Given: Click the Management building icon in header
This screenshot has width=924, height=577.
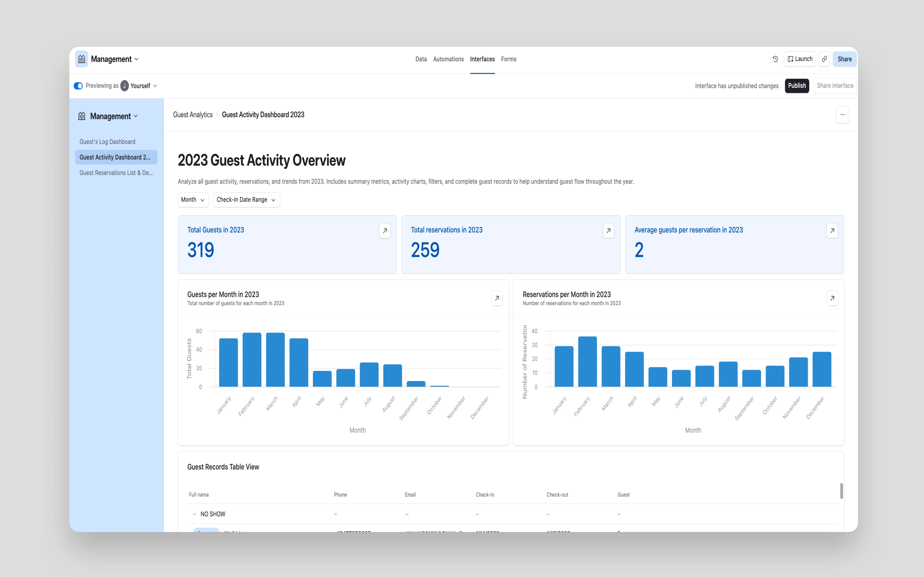Looking at the screenshot, I should 82,59.
